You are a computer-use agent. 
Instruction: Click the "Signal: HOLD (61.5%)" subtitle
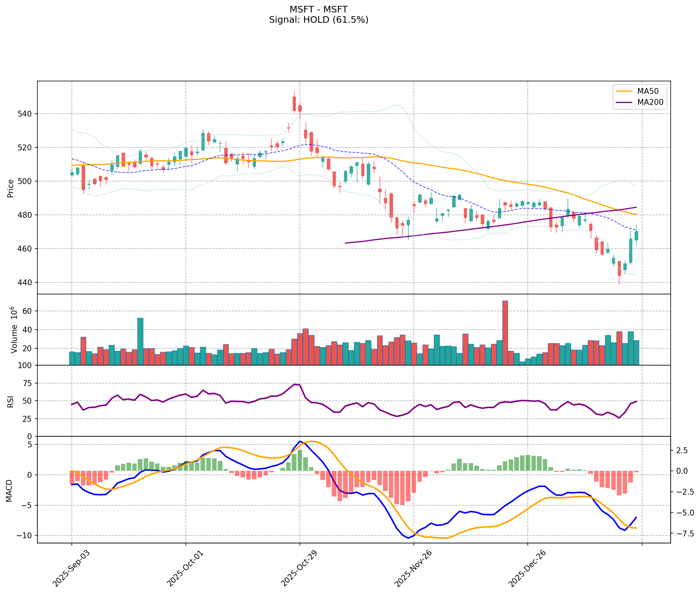[x=318, y=20]
